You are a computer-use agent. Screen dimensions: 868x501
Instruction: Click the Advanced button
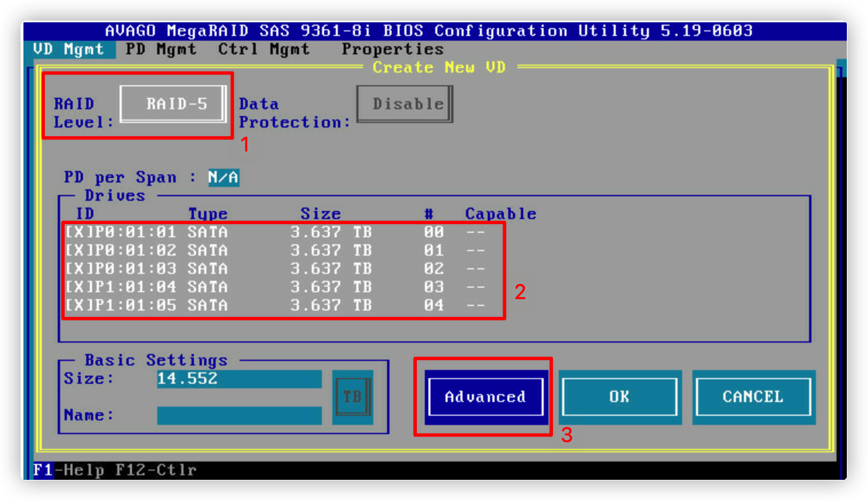point(485,396)
